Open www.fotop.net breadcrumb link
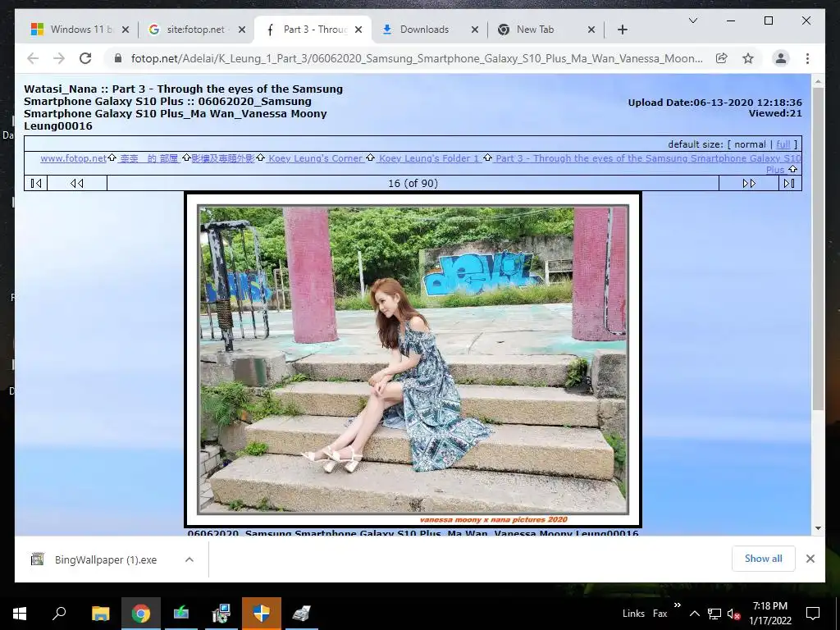840x630 pixels. pos(73,158)
